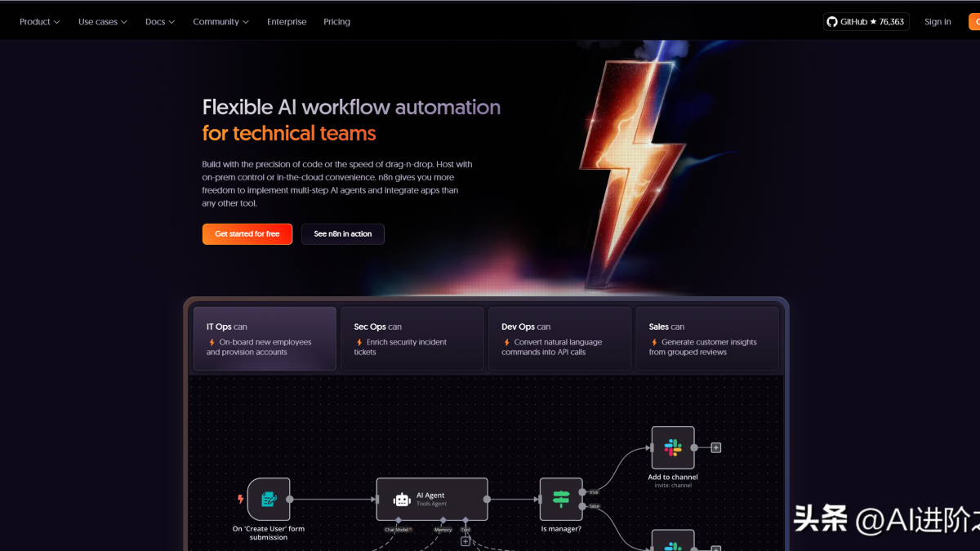Click the plus under AI Agent Tool connector
Screen dimensions: 980x551
click(465, 541)
